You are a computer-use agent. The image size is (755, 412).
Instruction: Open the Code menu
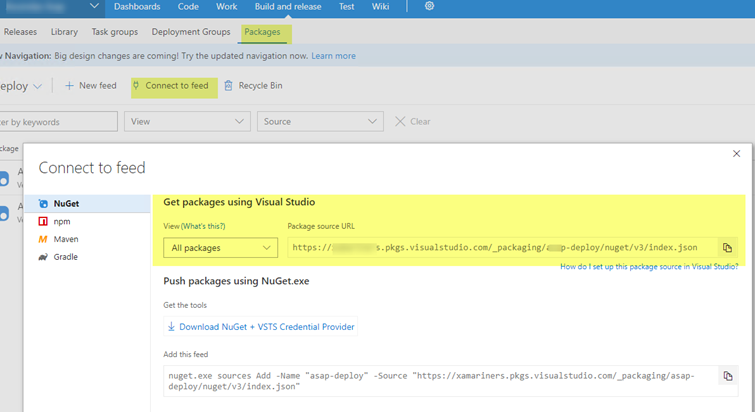[x=188, y=7]
